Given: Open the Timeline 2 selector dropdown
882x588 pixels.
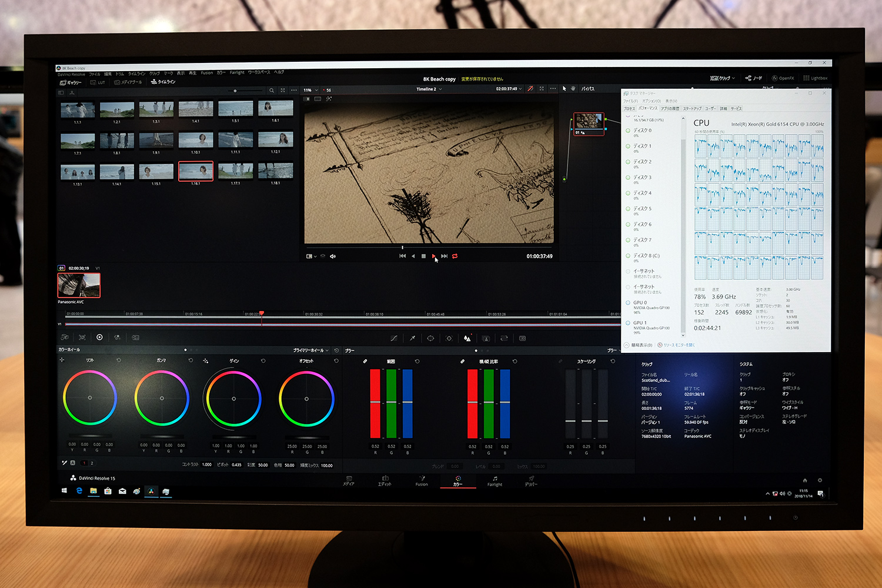Looking at the screenshot, I should click(429, 89).
